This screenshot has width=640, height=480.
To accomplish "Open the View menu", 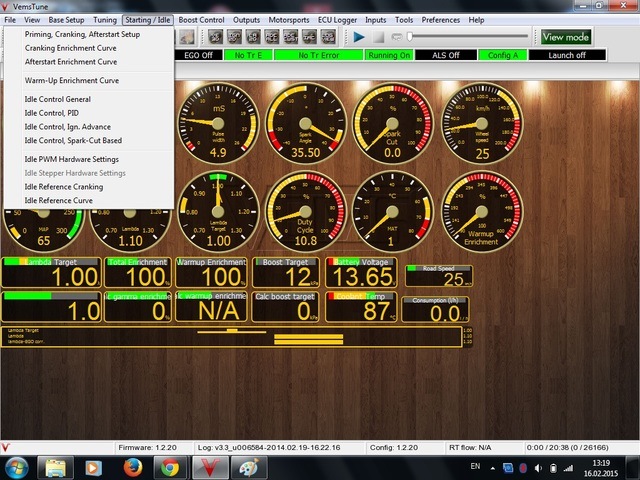I will pos(32,20).
